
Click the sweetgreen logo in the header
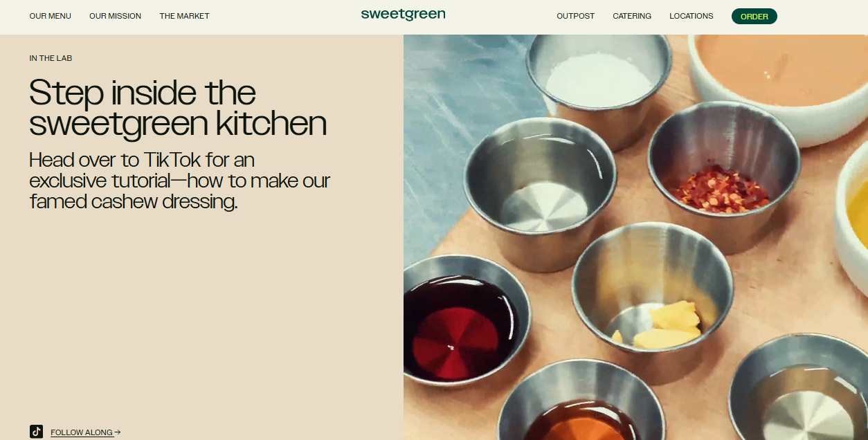pos(403,15)
